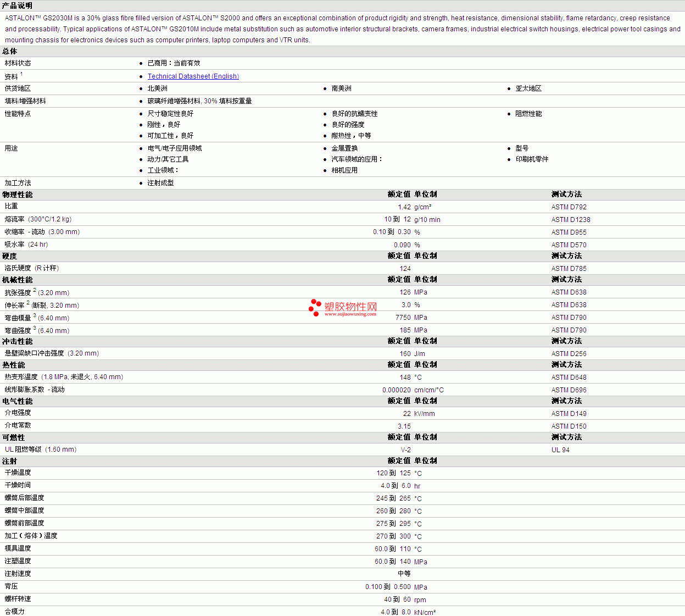
Task: Click the 产品说明 heading
Action: coord(17,5)
